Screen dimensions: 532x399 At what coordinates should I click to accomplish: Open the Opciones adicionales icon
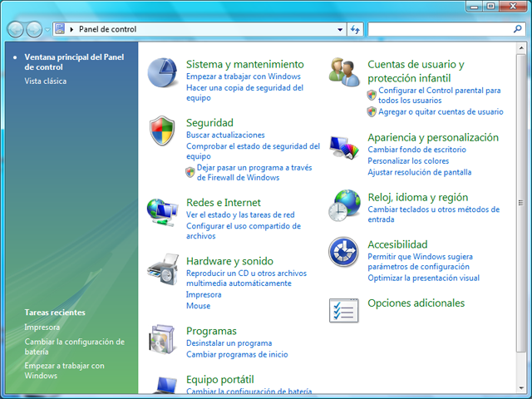[344, 310]
